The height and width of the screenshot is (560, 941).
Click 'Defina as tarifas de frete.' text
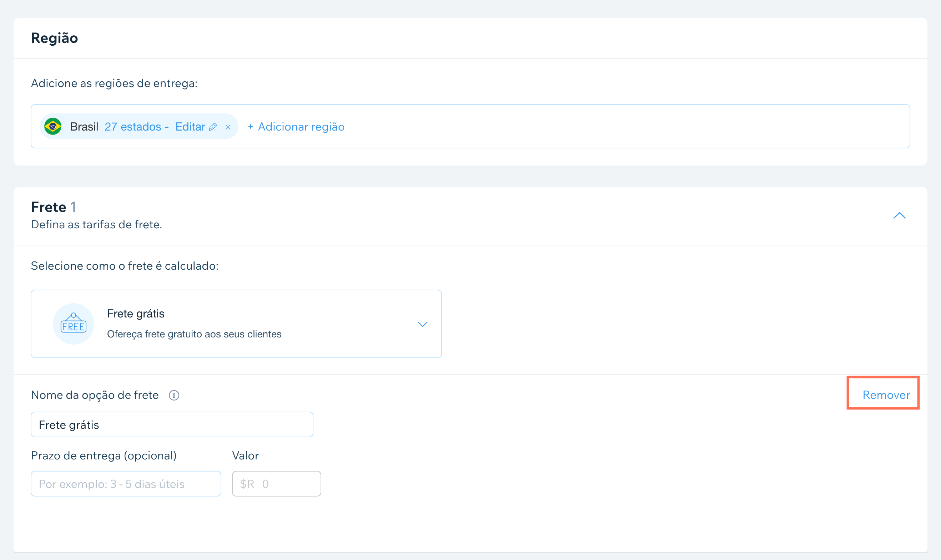[x=97, y=224]
